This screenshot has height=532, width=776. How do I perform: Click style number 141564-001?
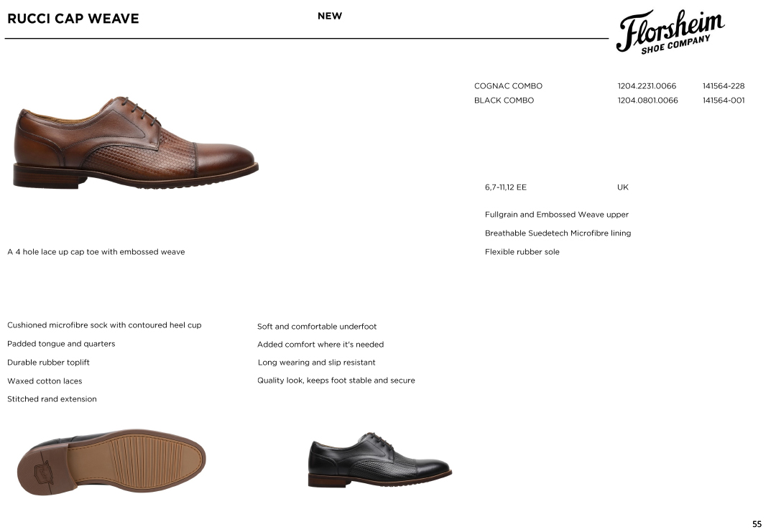724,101
